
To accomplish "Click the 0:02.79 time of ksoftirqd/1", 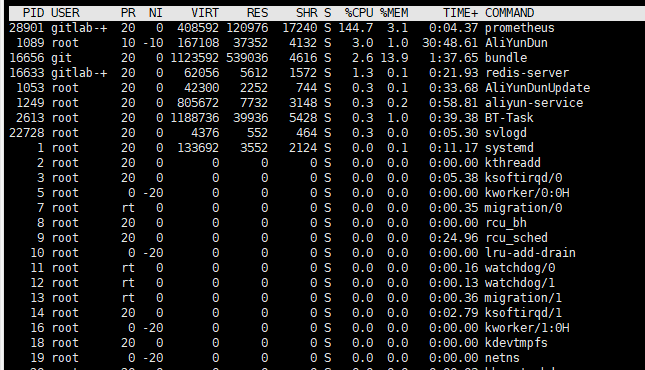I will pos(454,313).
